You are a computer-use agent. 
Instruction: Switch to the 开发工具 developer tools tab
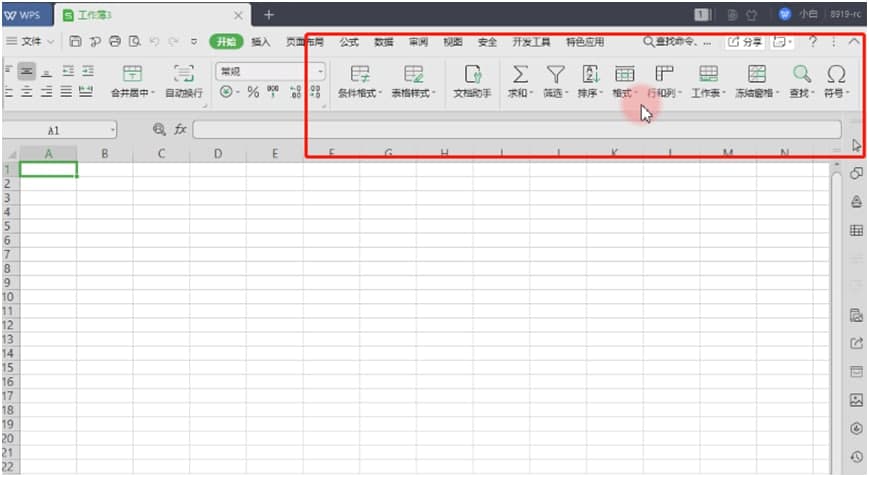pos(531,42)
